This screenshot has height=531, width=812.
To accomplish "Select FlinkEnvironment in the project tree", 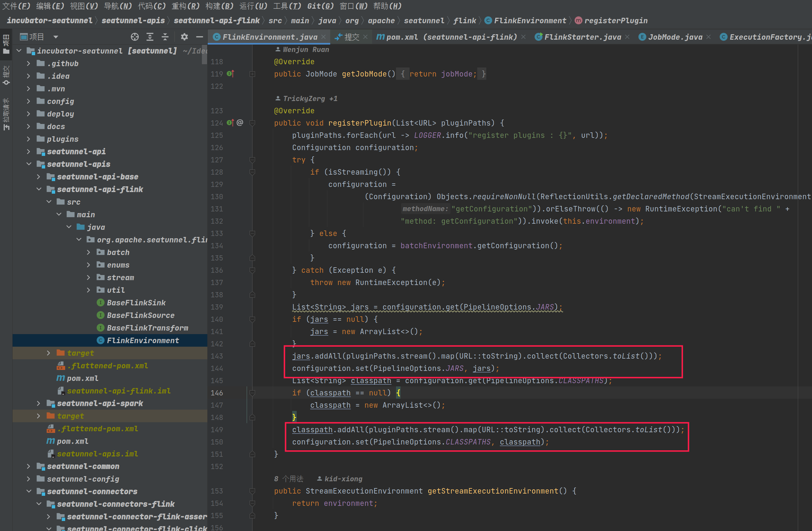I will (143, 340).
